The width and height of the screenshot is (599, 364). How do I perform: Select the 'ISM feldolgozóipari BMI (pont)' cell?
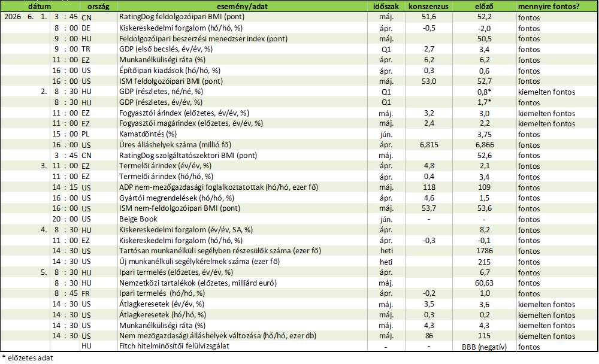(x=242, y=81)
